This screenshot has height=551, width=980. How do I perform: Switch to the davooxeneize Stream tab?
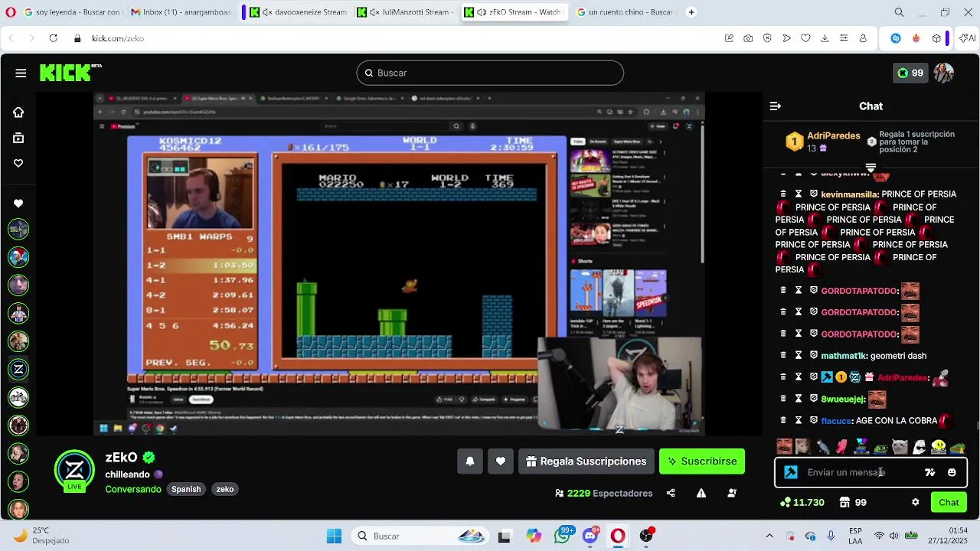point(299,12)
